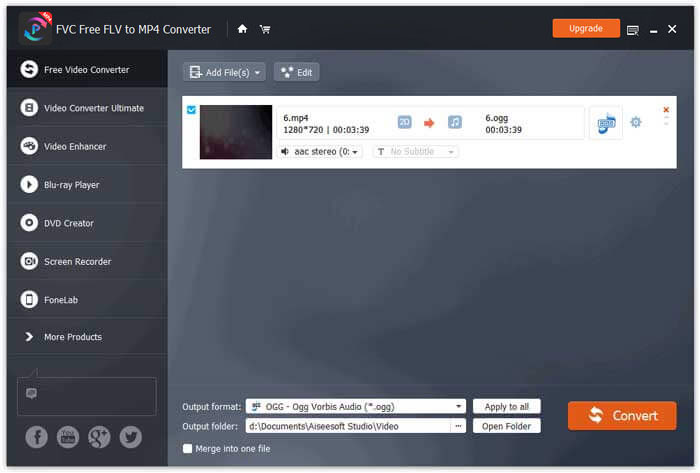Click the 6.ogg output file name

[x=496, y=118]
